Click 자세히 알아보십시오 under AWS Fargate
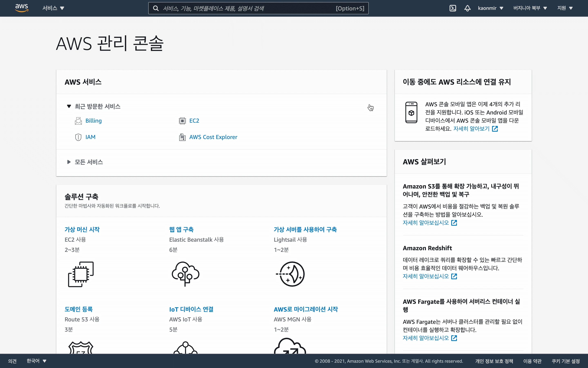This screenshot has height=368, width=588. [426, 338]
